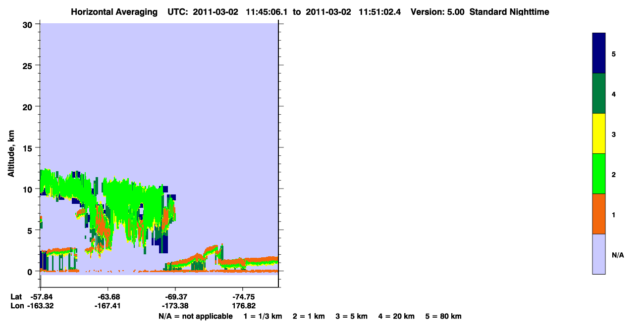Viewport: 644px width, 330px height.
Task: Click the end time '11:51:02.4' in title
Action: click(x=379, y=12)
